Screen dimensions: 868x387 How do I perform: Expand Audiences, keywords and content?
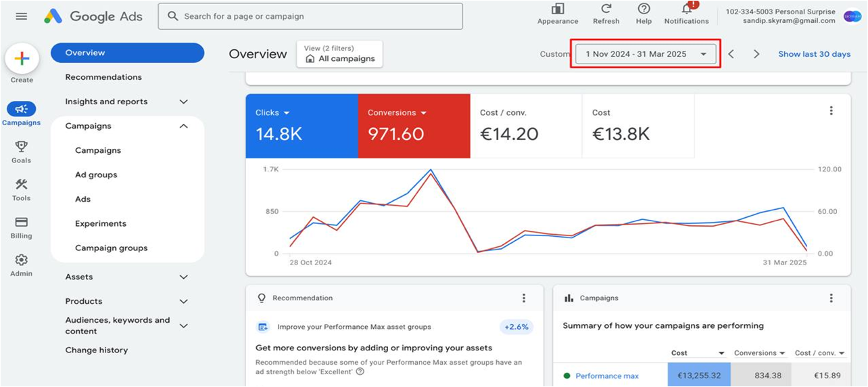coord(183,325)
